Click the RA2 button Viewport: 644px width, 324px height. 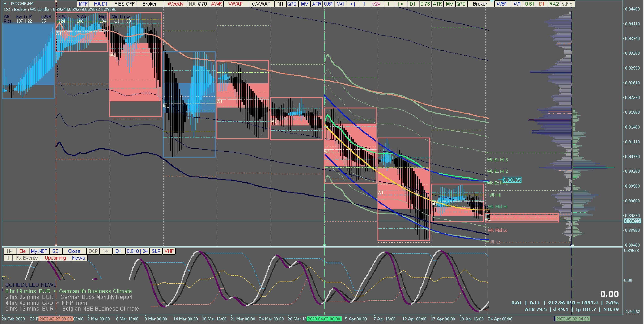pyautogui.click(x=554, y=4)
